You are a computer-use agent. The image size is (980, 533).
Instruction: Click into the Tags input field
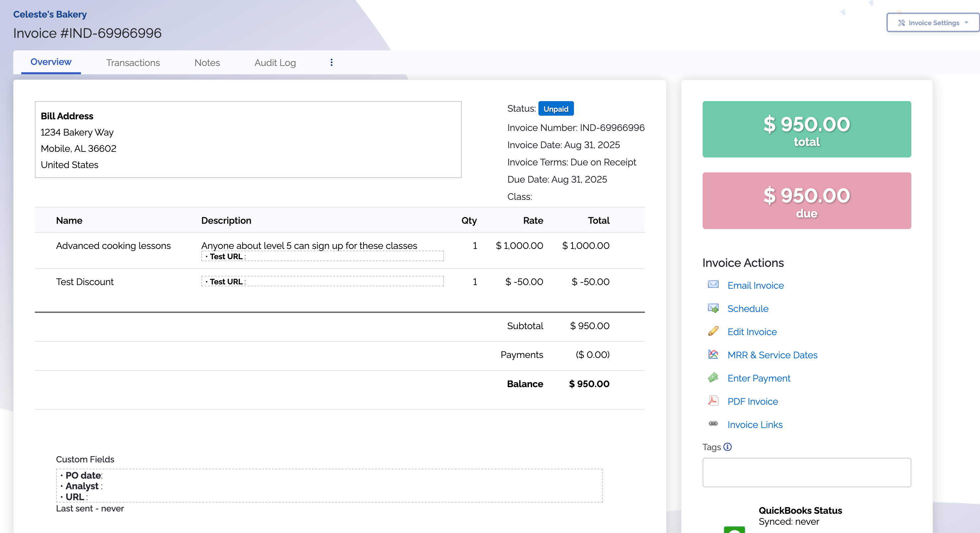tap(806, 472)
